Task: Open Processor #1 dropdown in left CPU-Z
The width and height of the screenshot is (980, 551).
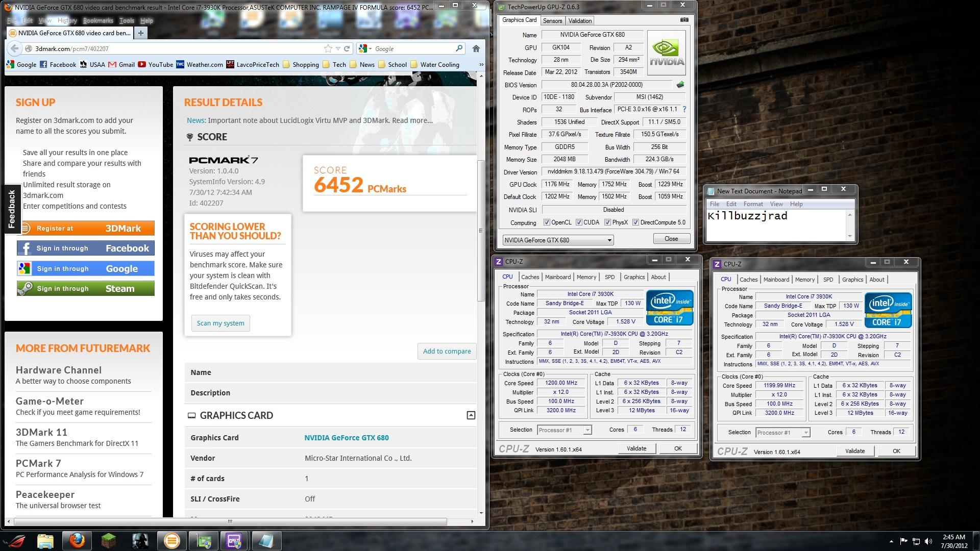Action: point(565,430)
